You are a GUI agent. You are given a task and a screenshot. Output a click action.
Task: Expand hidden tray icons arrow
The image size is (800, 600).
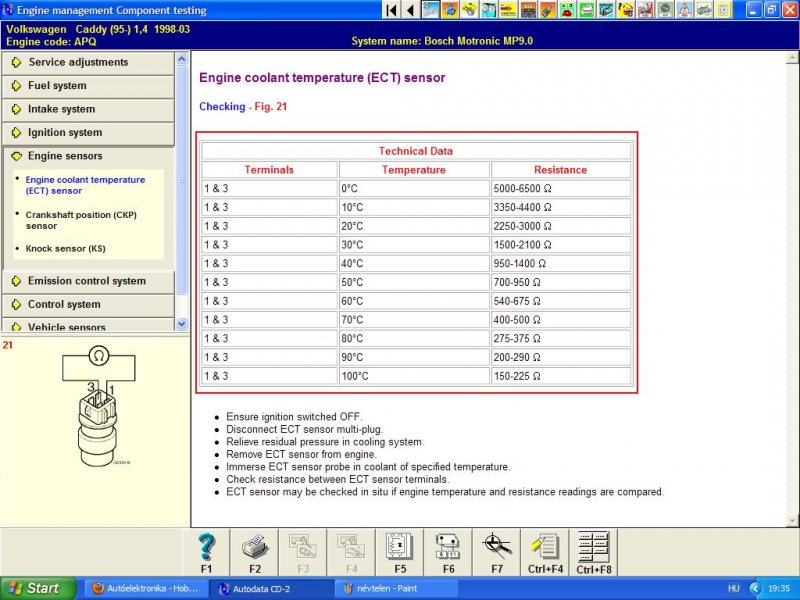[756, 588]
